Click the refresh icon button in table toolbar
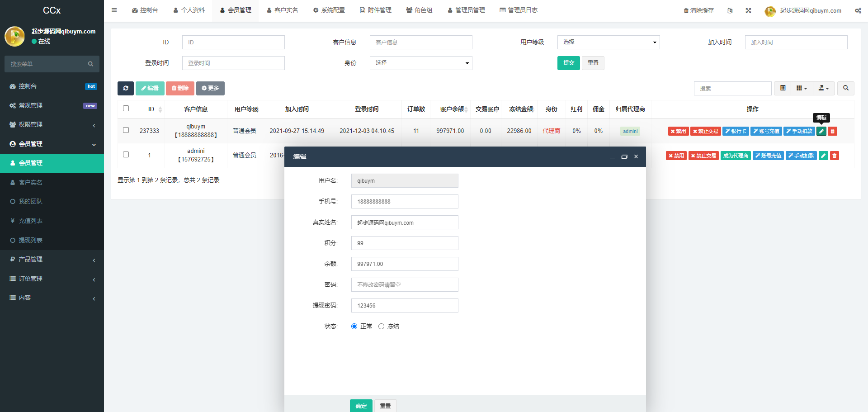Viewport: 868px width, 412px height. [x=126, y=88]
